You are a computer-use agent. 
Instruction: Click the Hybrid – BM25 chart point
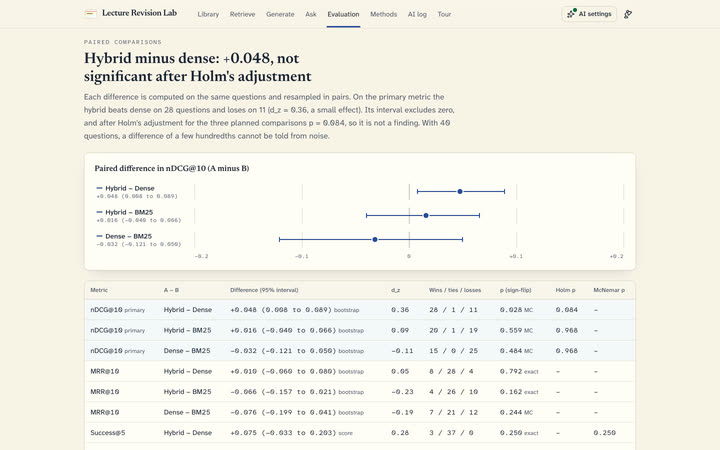tap(426, 215)
